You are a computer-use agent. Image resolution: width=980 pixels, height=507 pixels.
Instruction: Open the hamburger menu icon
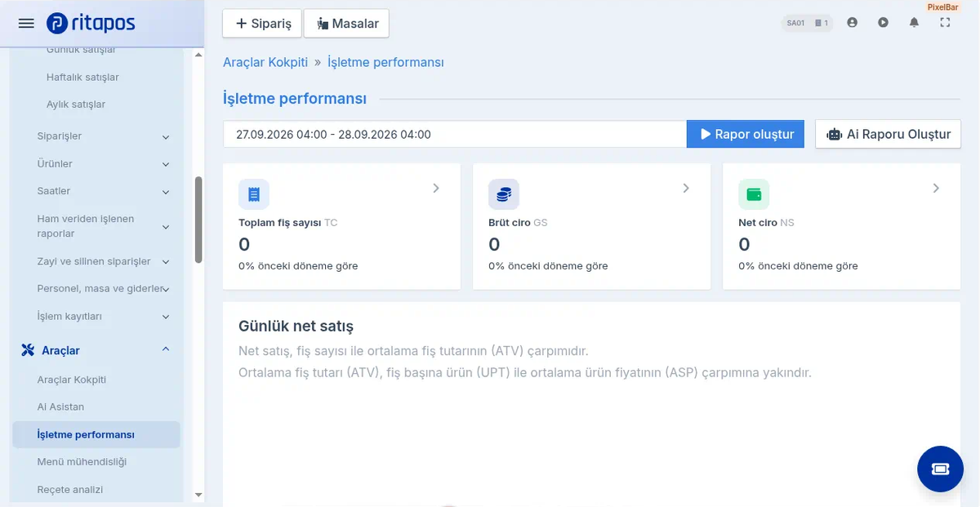[26, 24]
